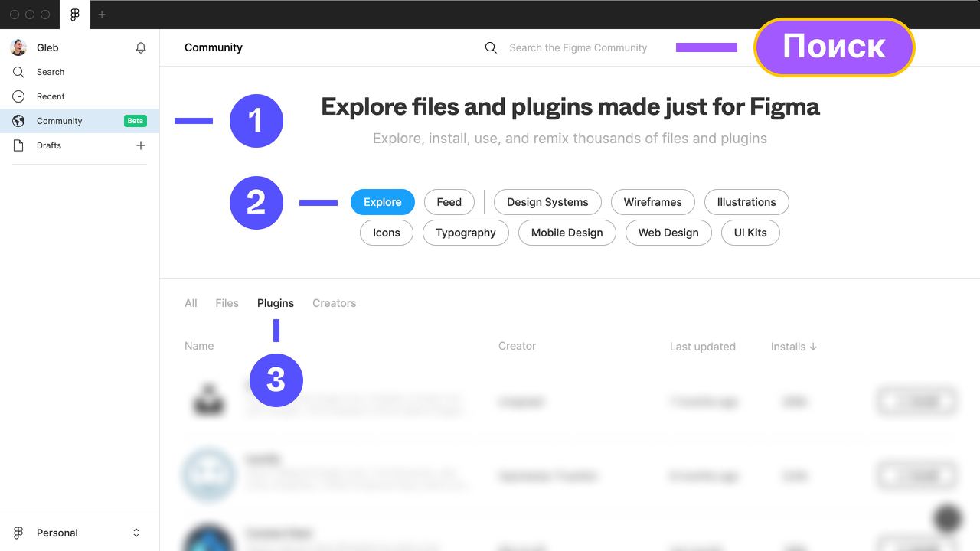Filter by Design Systems
Viewport: 980px width, 551px height.
click(547, 202)
